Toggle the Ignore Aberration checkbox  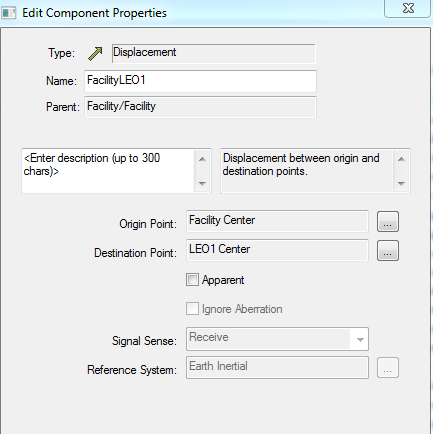[x=192, y=309]
